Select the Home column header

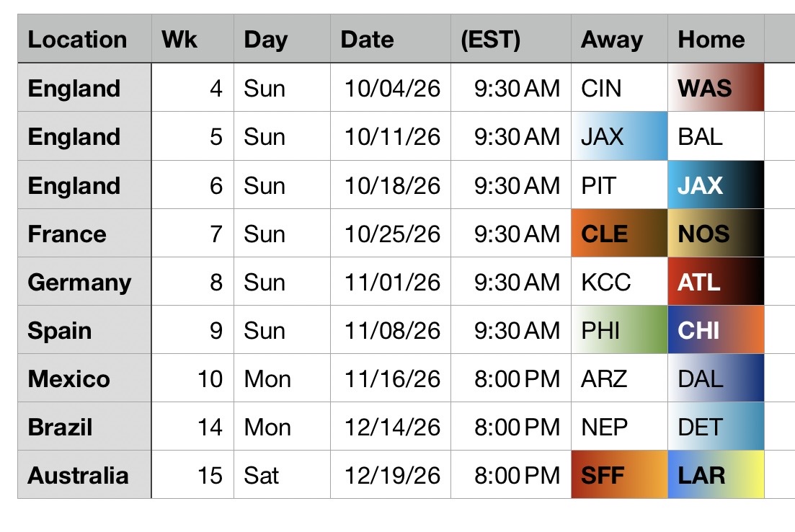coord(716,39)
